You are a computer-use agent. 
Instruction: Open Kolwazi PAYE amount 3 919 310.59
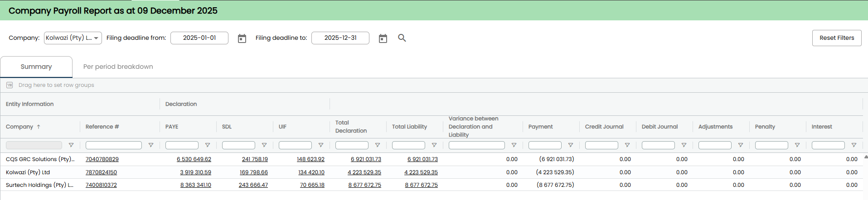click(195, 172)
